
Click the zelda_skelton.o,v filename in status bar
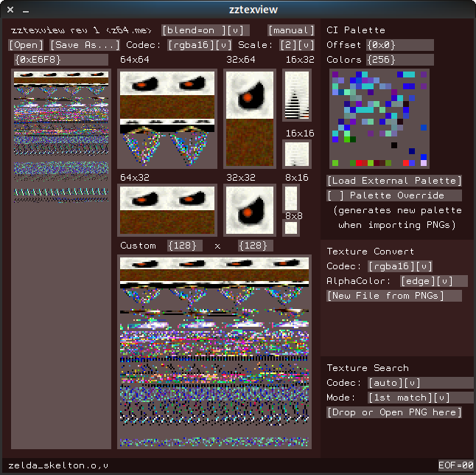point(58,465)
